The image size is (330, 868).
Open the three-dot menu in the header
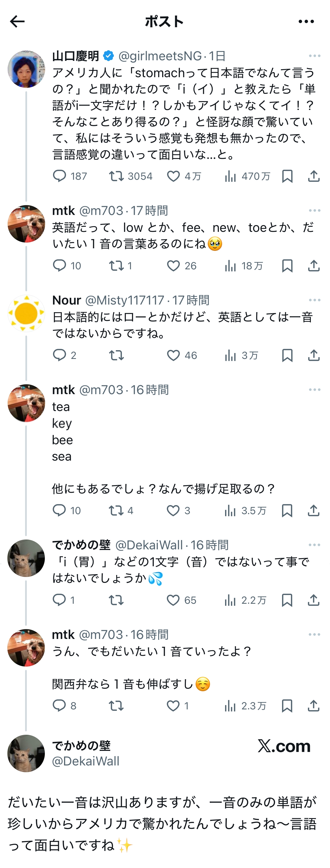tap(306, 22)
